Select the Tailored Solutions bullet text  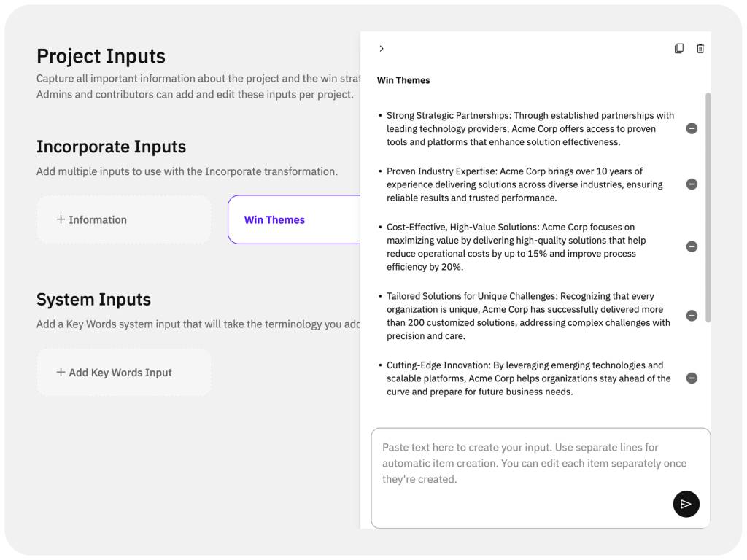[528, 316]
